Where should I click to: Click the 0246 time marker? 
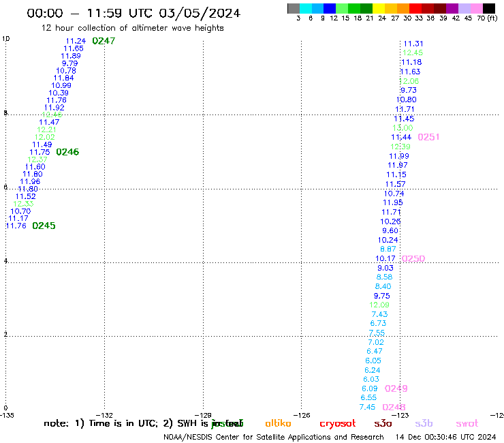67,152
